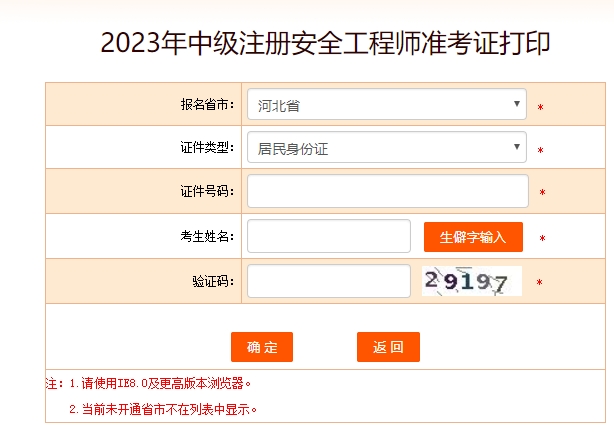This screenshot has width=614, height=435.
Task: Submit the form with 确定
Action: [262, 347]
